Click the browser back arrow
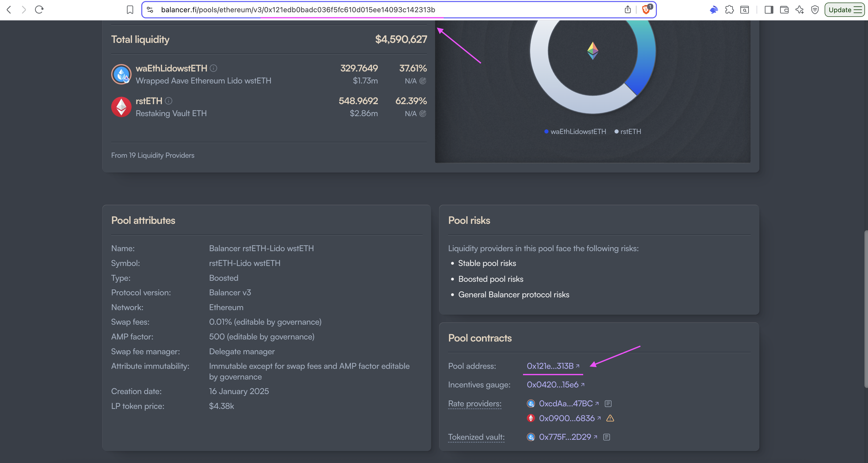Screen dimensions: 868x463 pos(9,9)
